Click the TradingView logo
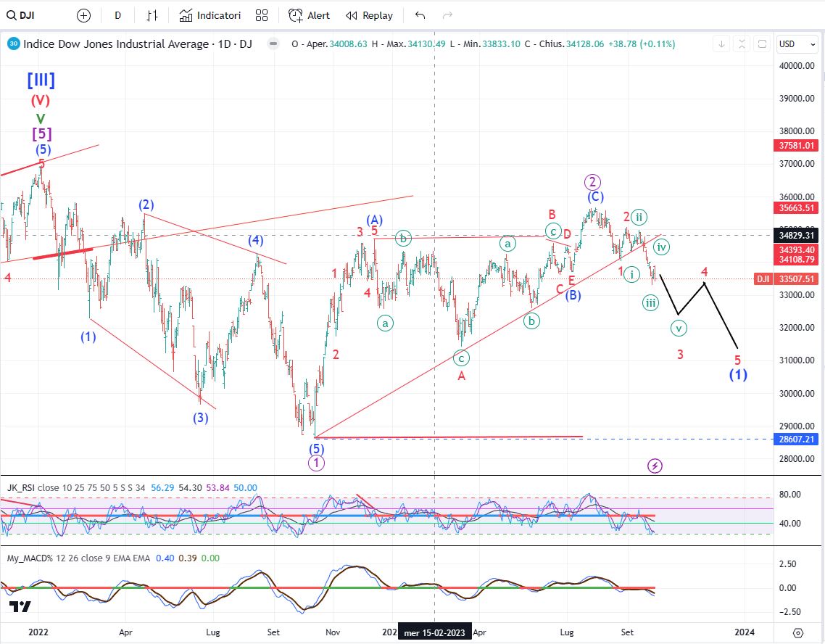 click(x=20, y=606)
